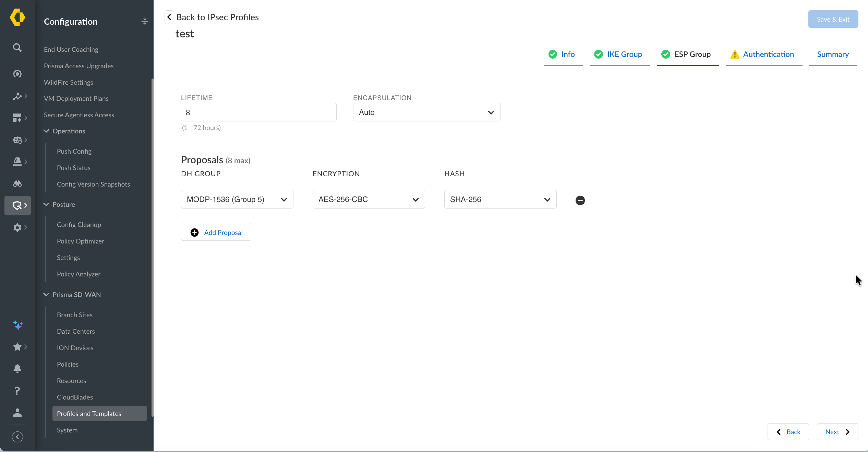The height and width of the screenshot is (452, 868).
Task: Open the Hash SHA-256 dropdown
Action: coord(500,199)
